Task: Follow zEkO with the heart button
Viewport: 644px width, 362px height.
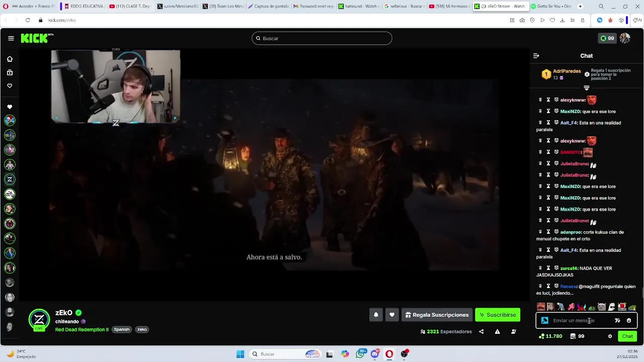Action: [392, 315]
